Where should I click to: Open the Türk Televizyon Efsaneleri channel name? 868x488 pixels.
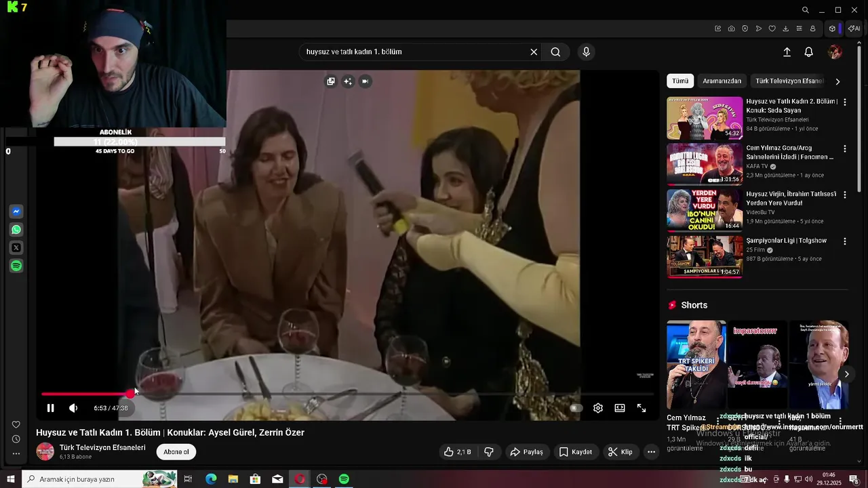click(102, 447)
